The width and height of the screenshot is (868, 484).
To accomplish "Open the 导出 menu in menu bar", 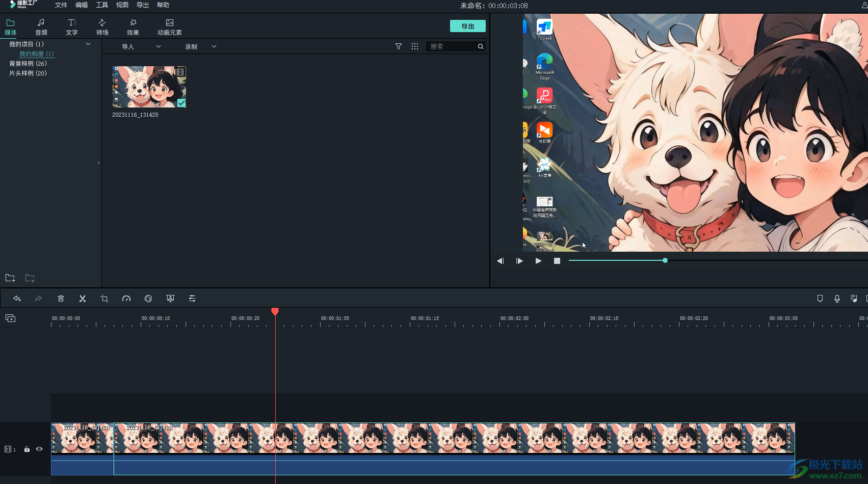I will (143, 5).
